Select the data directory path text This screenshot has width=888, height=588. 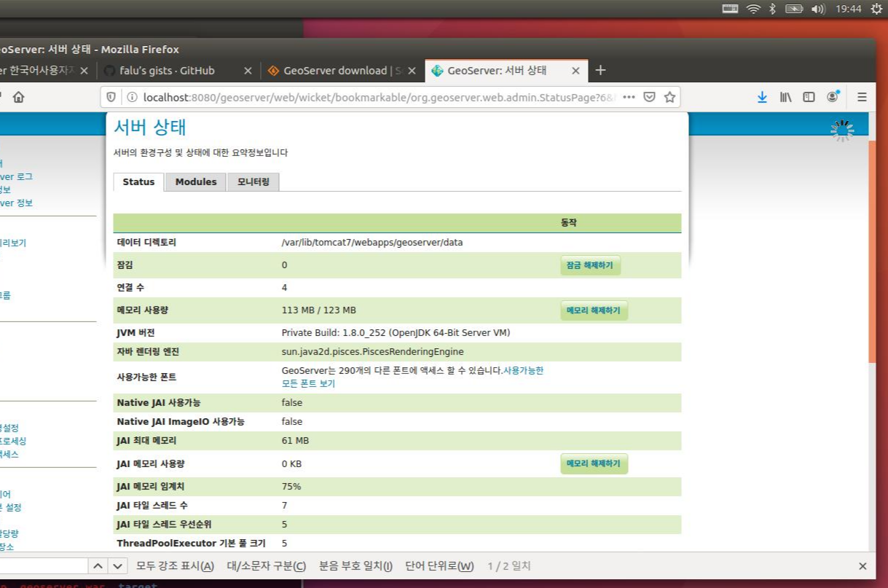tap(372, 243)
